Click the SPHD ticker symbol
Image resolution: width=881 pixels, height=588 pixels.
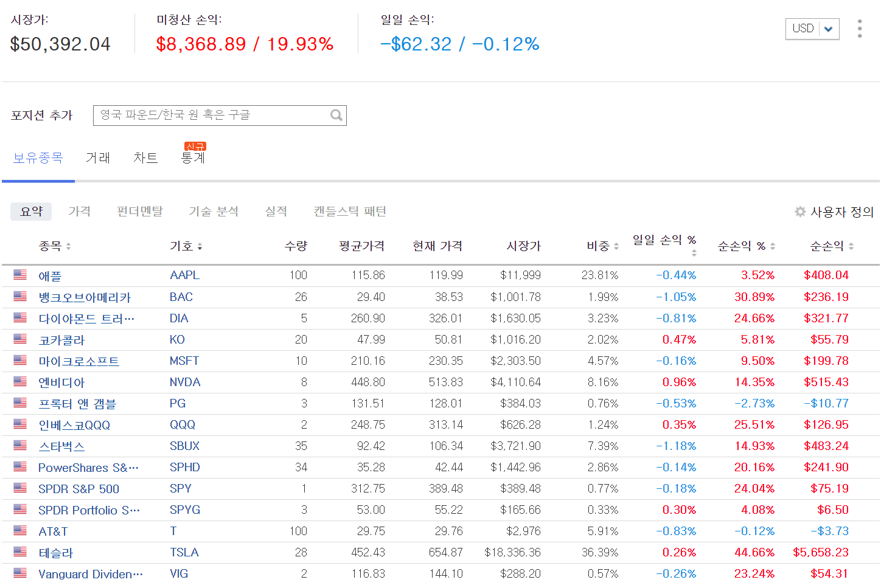[185, 468]
